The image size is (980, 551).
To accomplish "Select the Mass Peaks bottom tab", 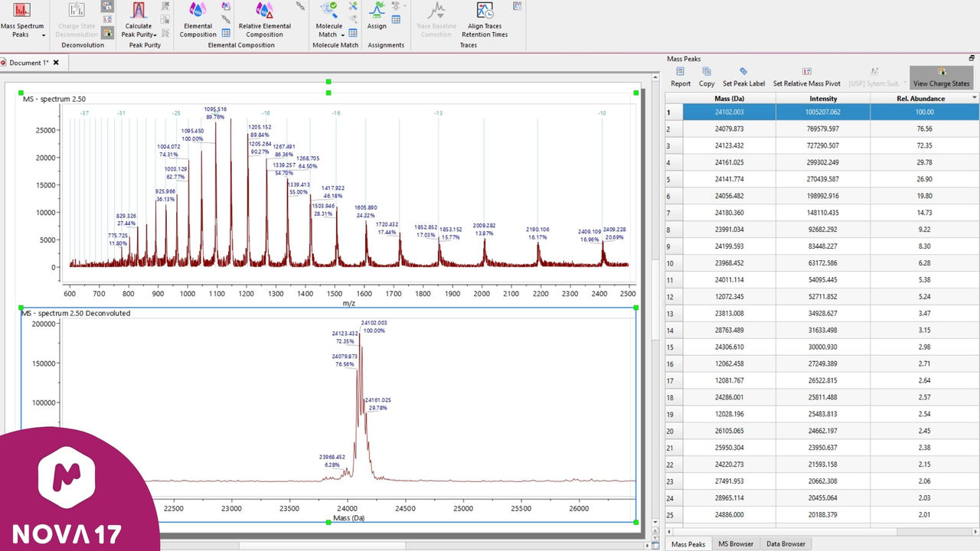I will point(688,544).
